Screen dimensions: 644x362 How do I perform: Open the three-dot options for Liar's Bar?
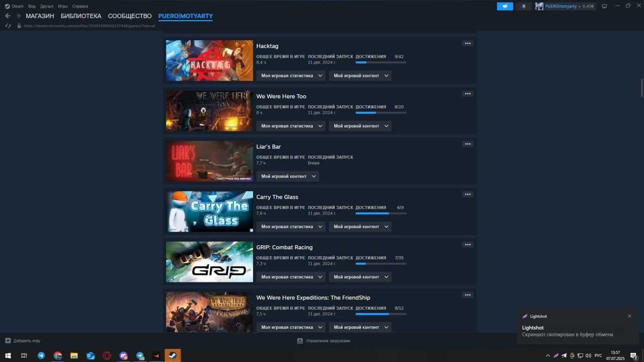468,144
